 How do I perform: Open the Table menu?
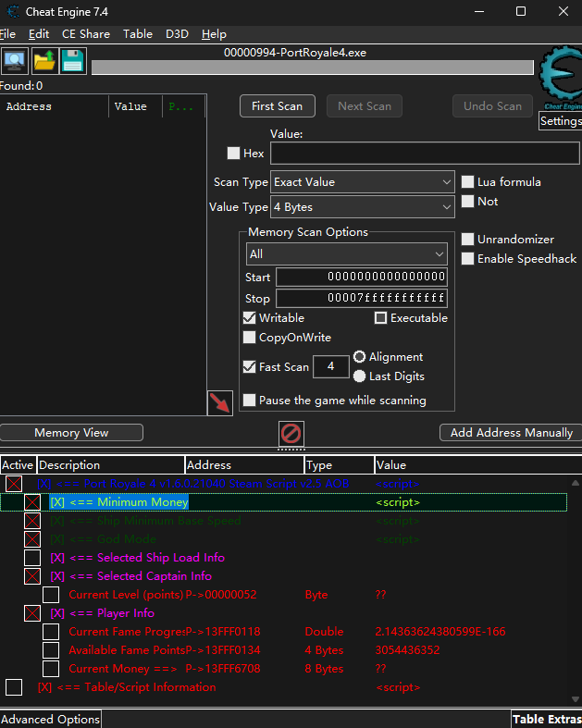(x=138, y=34)
